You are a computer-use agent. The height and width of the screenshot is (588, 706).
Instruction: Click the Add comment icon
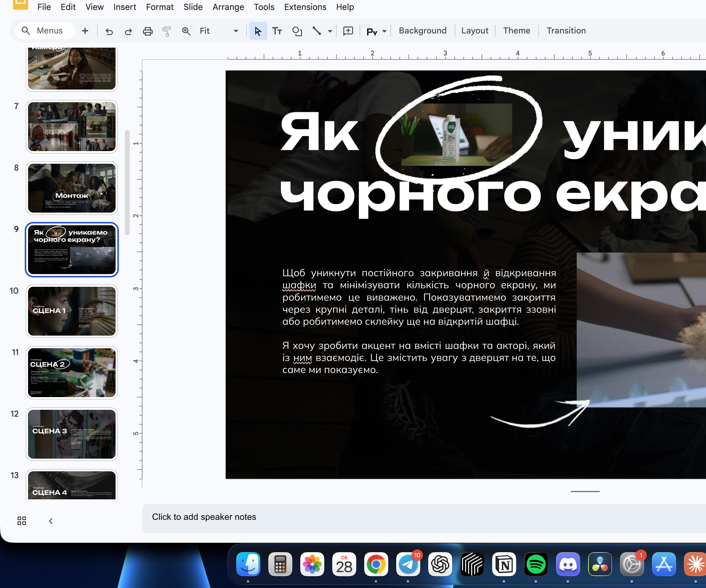click(x=348, y=31)
